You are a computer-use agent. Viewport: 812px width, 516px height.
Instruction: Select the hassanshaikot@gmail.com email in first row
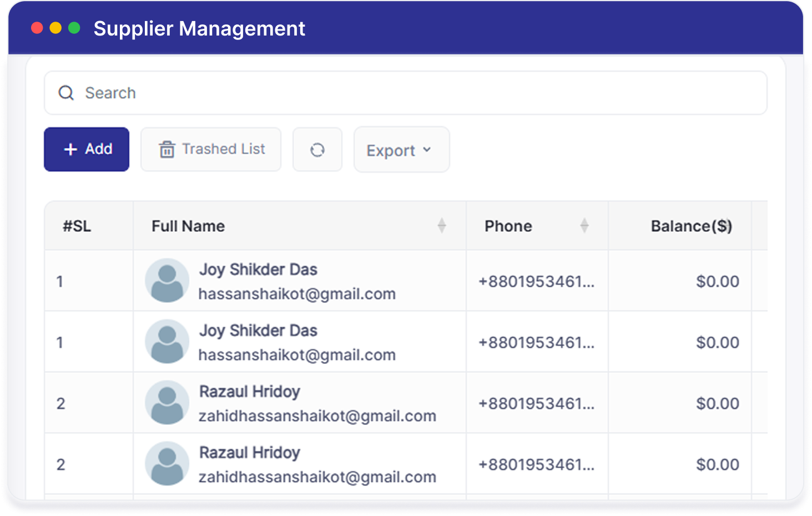tap(297, 294)
